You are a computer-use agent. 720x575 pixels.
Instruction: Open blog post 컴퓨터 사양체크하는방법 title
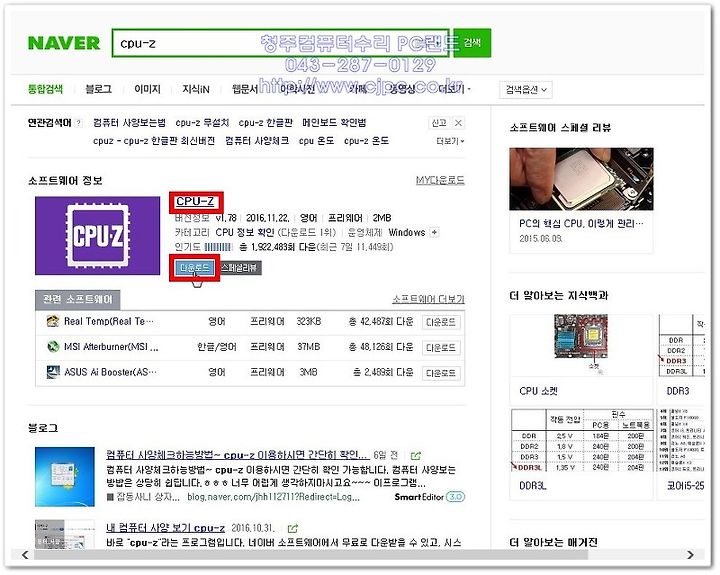point(237,455)
